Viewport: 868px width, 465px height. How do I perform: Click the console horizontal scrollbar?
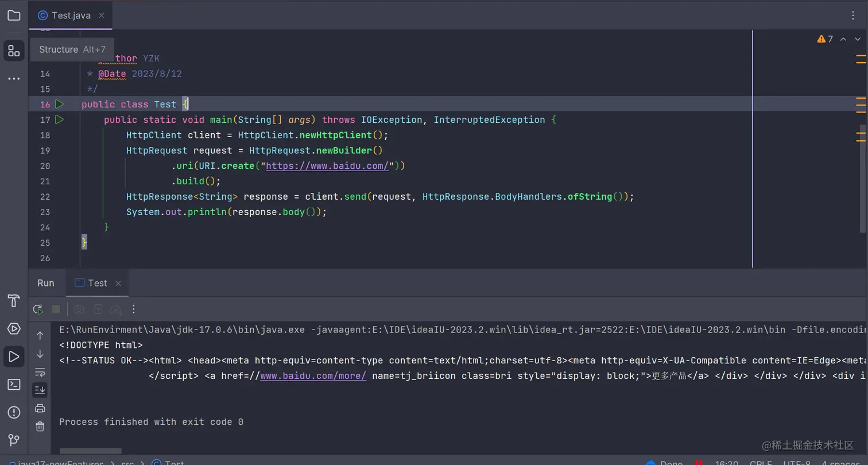90,451
